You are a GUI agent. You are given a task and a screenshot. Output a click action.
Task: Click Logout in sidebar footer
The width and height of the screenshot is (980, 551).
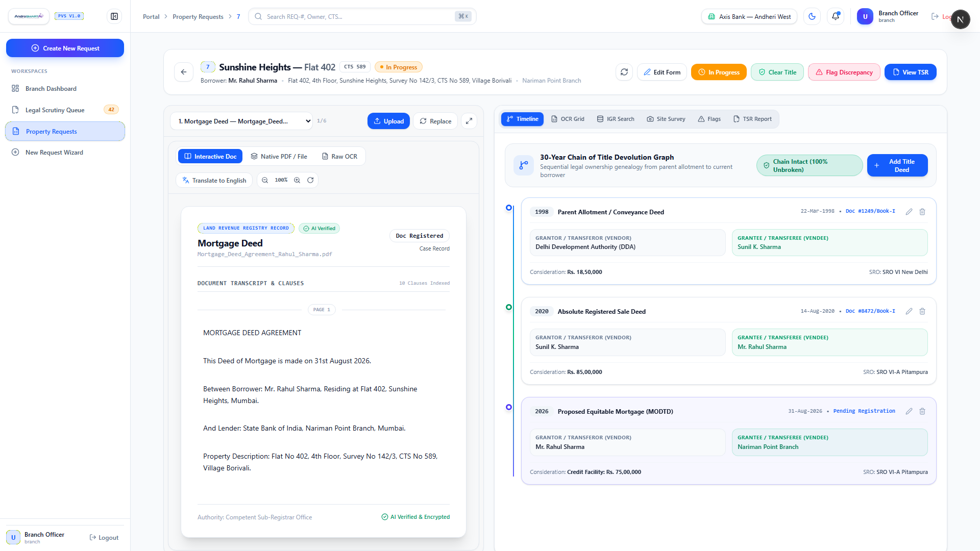pos(104,537)
